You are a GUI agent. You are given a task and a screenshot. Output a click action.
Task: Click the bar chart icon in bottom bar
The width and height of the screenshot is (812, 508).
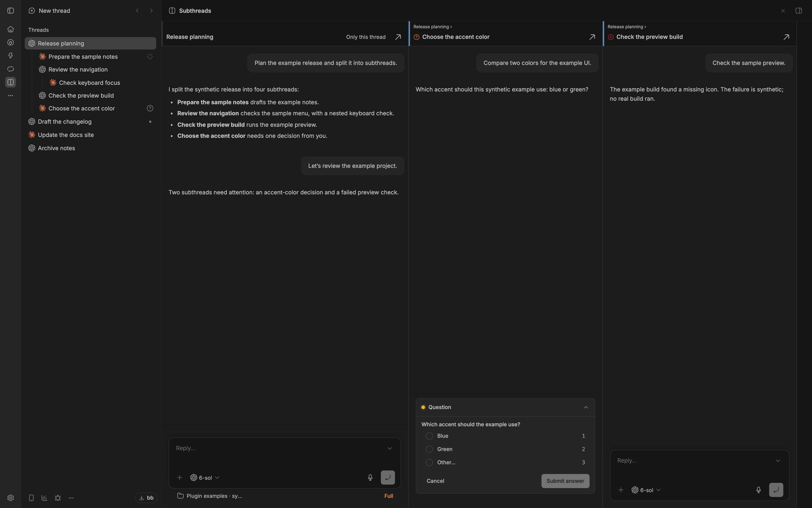(44, 498)
